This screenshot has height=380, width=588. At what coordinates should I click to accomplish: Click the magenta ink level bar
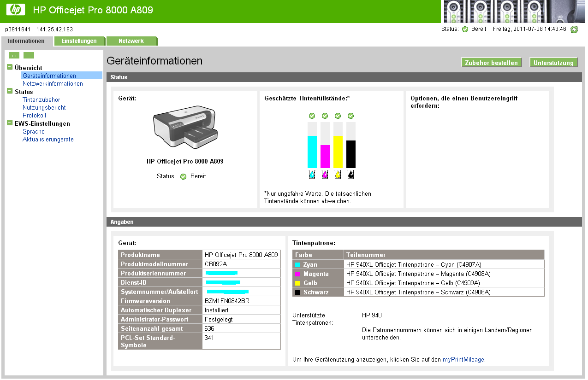click(325, 145)
